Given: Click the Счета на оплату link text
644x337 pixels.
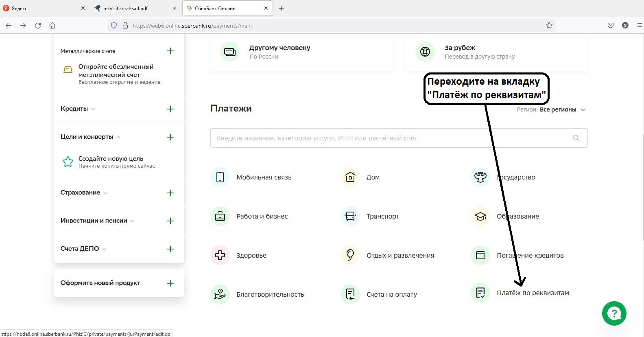Looking at the screenshot, I should click(x=392, y=294).
